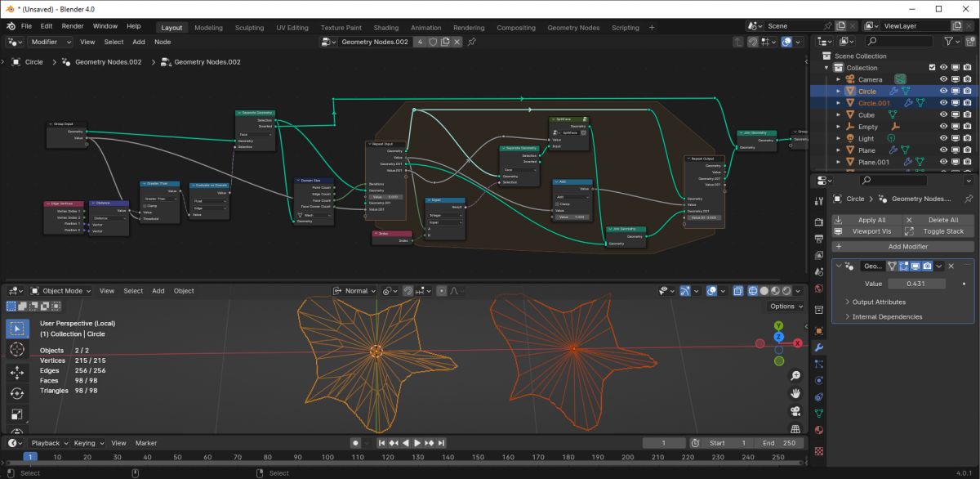Viewport: 980px width, 479px height.
Task: Select the Select Box tool in viewport
Action: pyautogui.click(x=16, y=329)
